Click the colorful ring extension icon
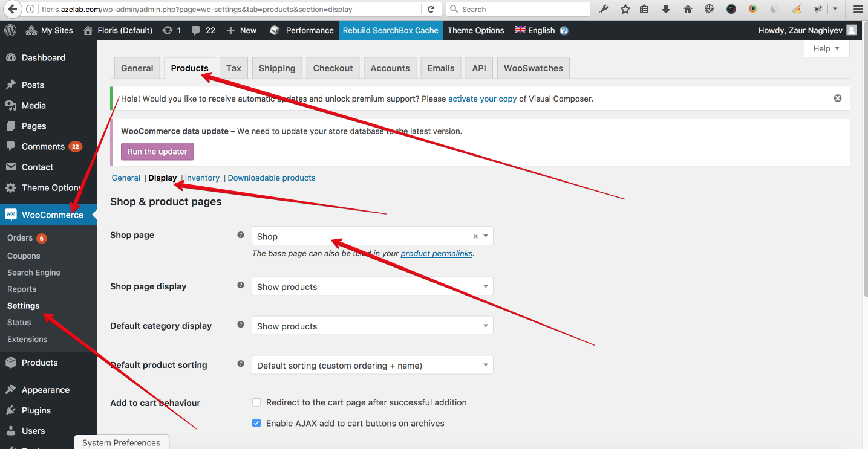The image size is (868, 449). point(752,9)
